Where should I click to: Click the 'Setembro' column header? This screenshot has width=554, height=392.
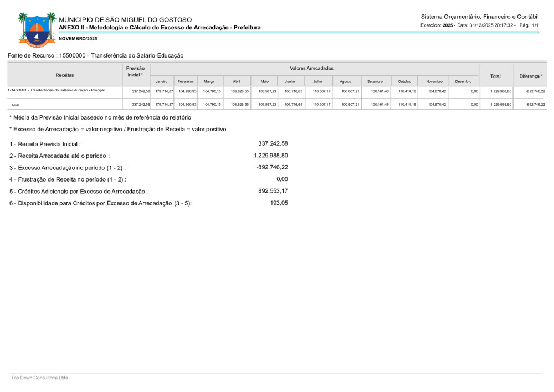tap(375, 81)
